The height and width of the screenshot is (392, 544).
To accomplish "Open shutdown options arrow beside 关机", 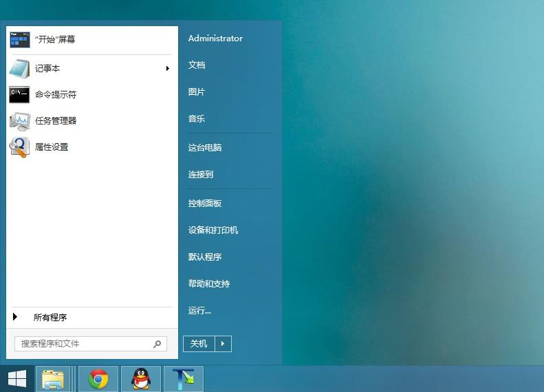I will [x=223, y=344].
